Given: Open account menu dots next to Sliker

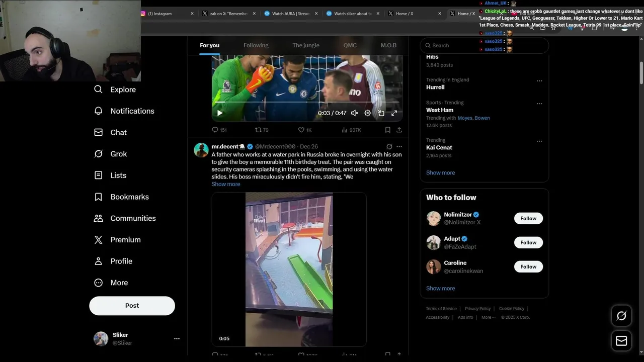Looking at the screenshot, I should pos(177,339).
